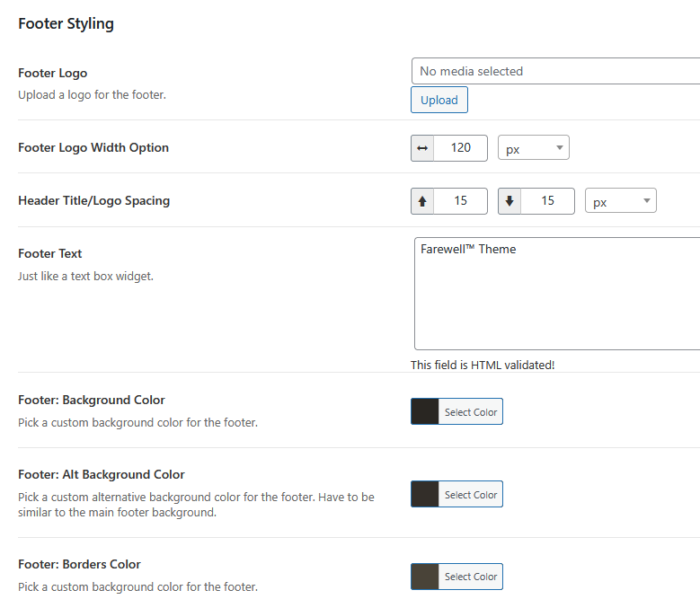Image resolution: width=700 pixels, height=608 pixels.
Task: Click the Footer Borders Color swatch
Action: coord(425,577)
